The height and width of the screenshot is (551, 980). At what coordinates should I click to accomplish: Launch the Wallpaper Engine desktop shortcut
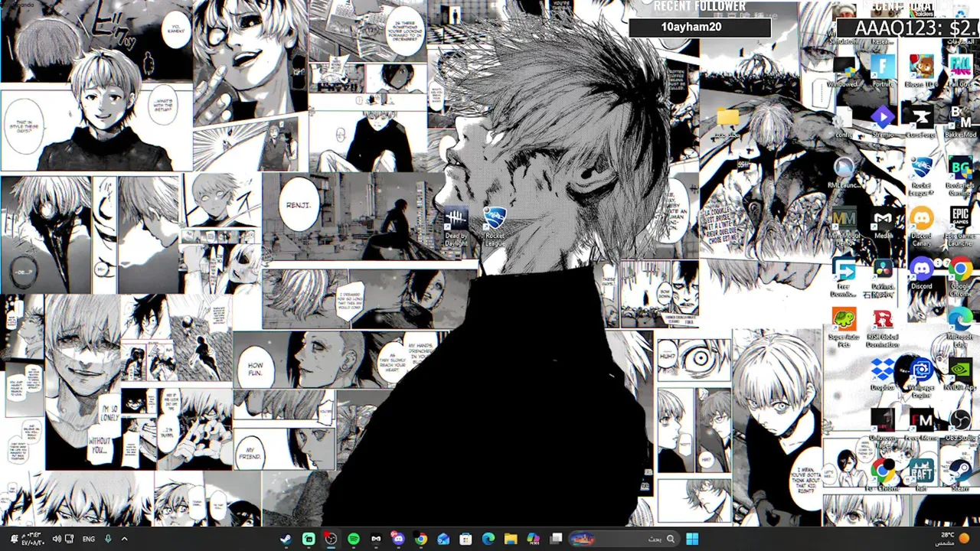point(922,378)
